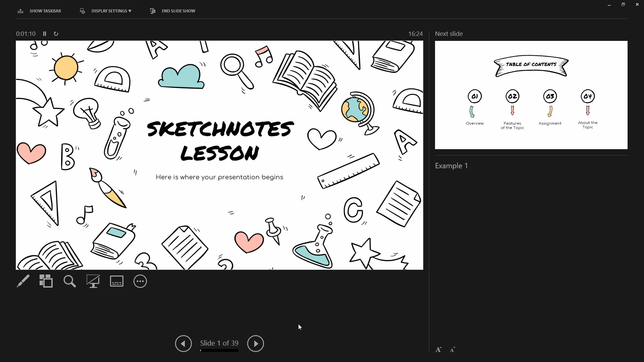Reset the slideshow timer

(x=56, y=34)
